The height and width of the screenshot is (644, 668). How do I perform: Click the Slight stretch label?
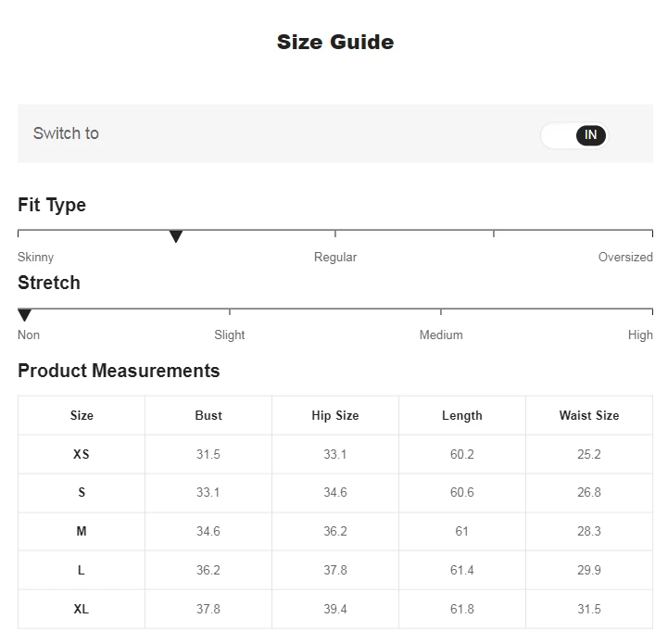coord(229,335)
